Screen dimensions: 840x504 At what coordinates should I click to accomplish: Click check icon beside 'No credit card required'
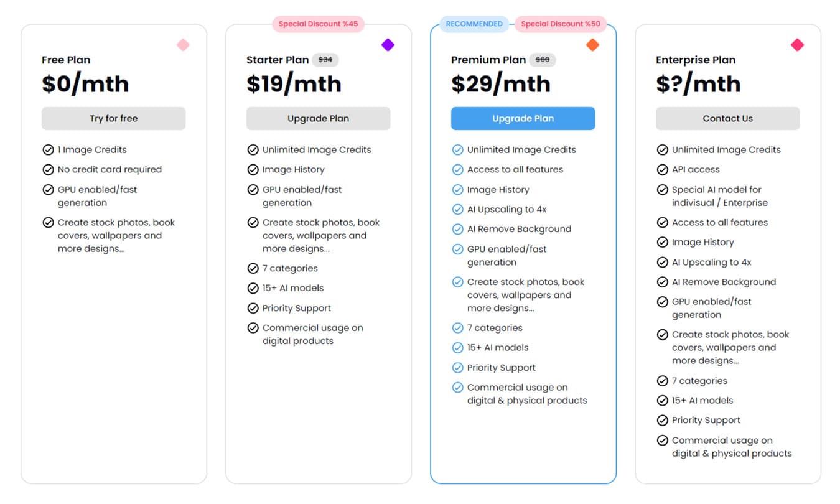coord(48,170)
